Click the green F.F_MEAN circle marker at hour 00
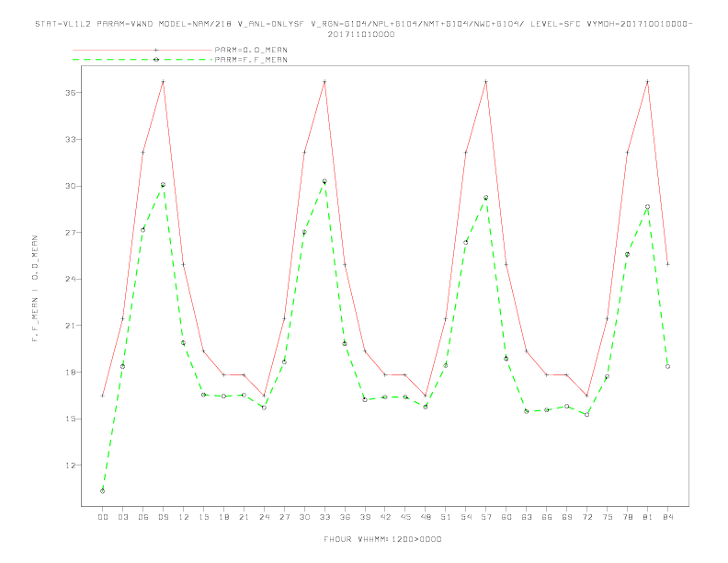The width and height of the screenshot is (728, 563). coord(103,491)
